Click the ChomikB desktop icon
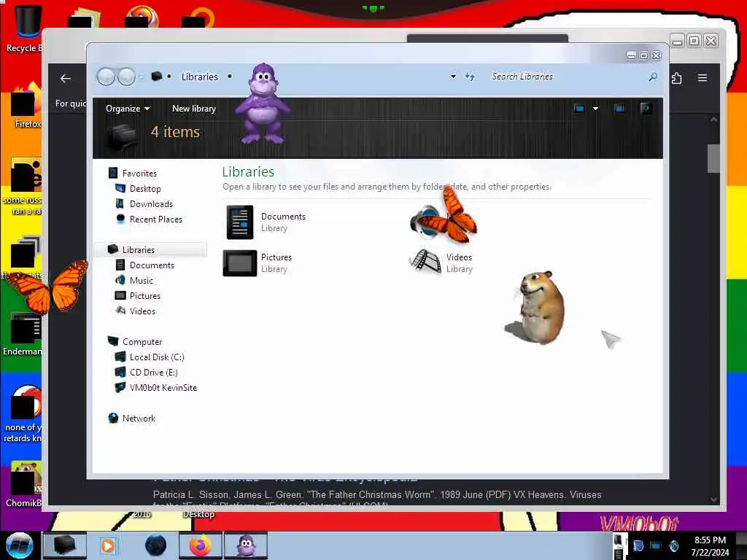Viewport: 747px width, 560px height. (x=25, y=483)
